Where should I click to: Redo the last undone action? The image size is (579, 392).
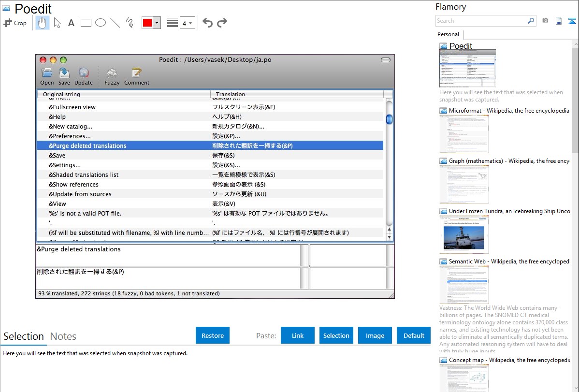(222, 23)
